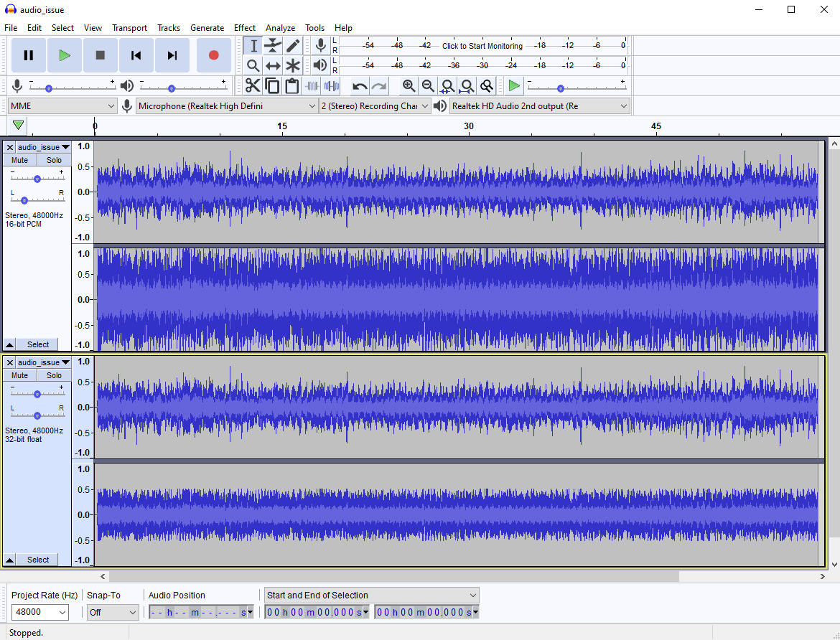840x640 pixels.
Task: Undo the last action
Action: coord(360,85)
